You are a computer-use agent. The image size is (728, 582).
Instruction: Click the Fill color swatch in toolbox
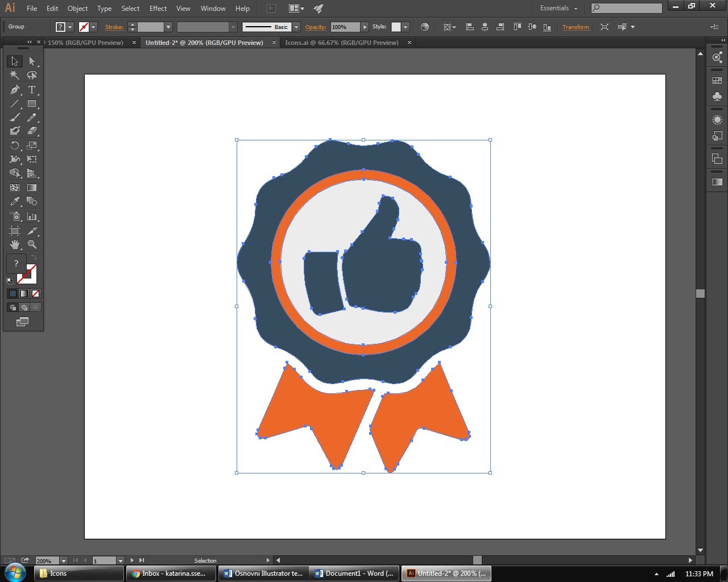point(16,264)
